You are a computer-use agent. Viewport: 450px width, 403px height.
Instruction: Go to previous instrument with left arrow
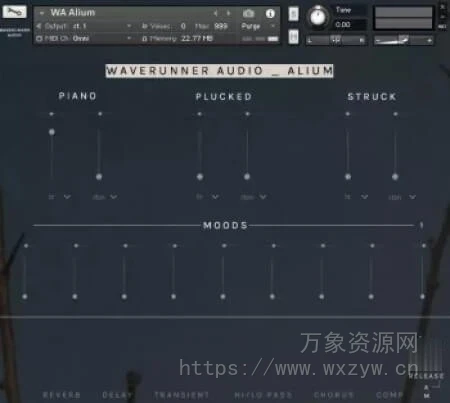click(x=216, y=13)
